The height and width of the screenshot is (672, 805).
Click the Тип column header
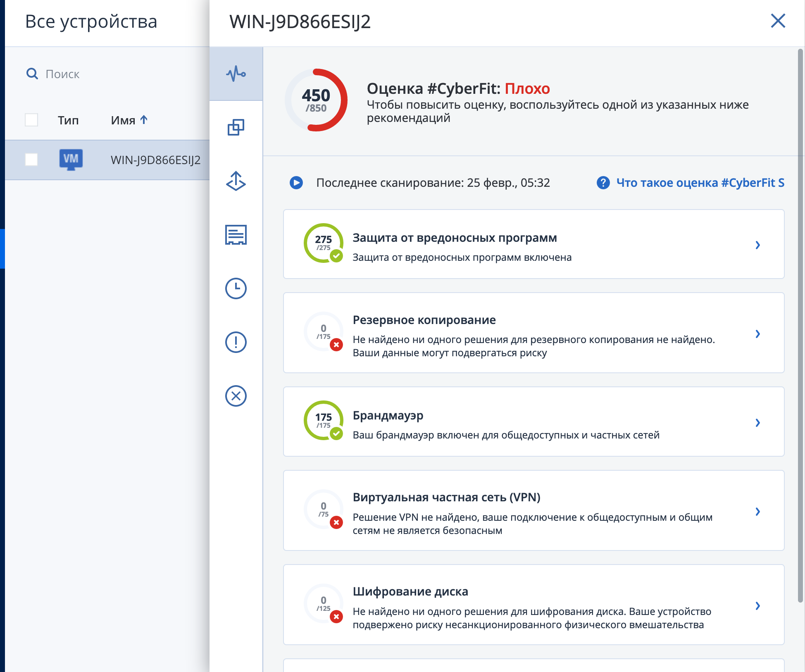[68, 120]
